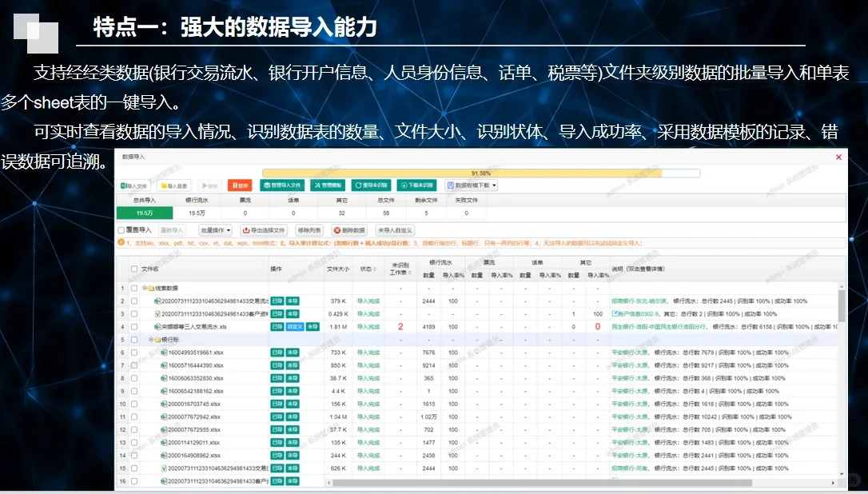Click the red 2 unrecognized-sheets count
Image resolution: width=868 pixels, height=494 pixels.
coord(400,327)
